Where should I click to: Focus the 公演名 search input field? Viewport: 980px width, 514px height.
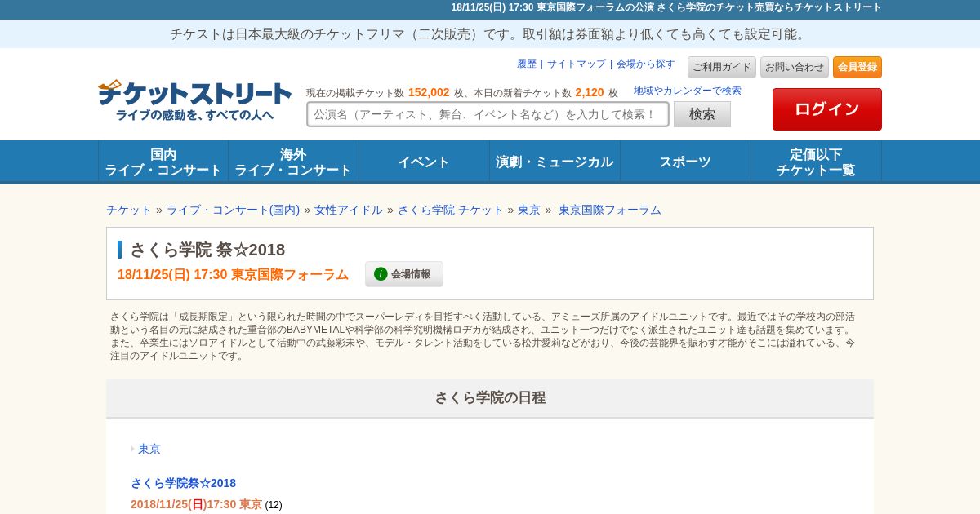(488, 114)
